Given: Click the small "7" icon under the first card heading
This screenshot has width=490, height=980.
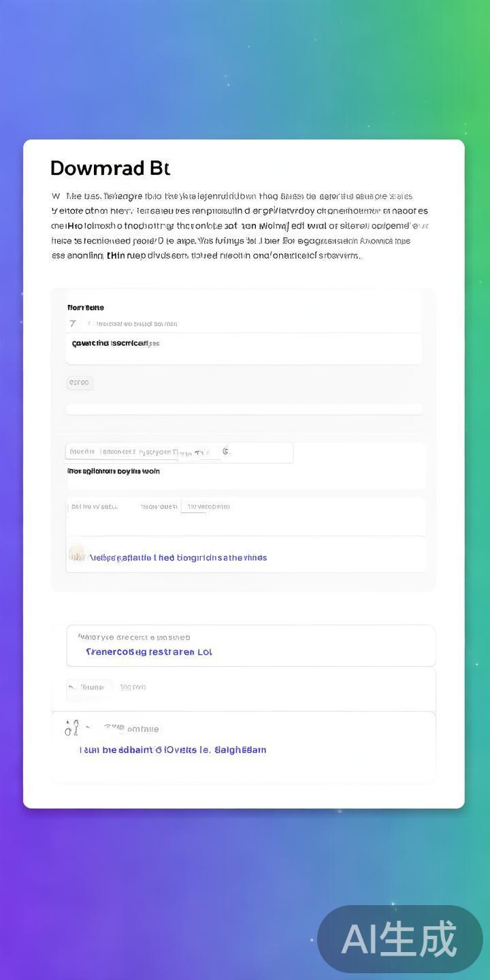Looking at the screenshot, I should point(73,324).
